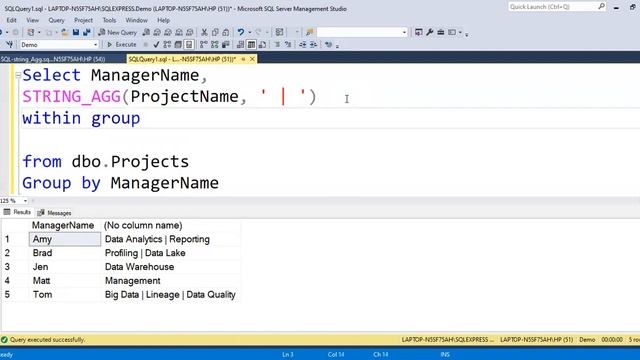Viewport: 640px width, 360px height.
Task: Click the Change Connection plug icon
Action: (9, 44)
